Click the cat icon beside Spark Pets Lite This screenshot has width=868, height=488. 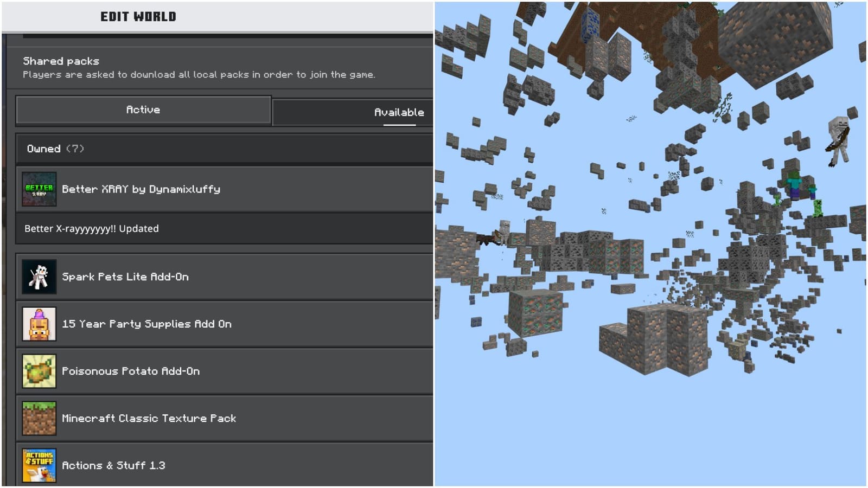point(39,276)
